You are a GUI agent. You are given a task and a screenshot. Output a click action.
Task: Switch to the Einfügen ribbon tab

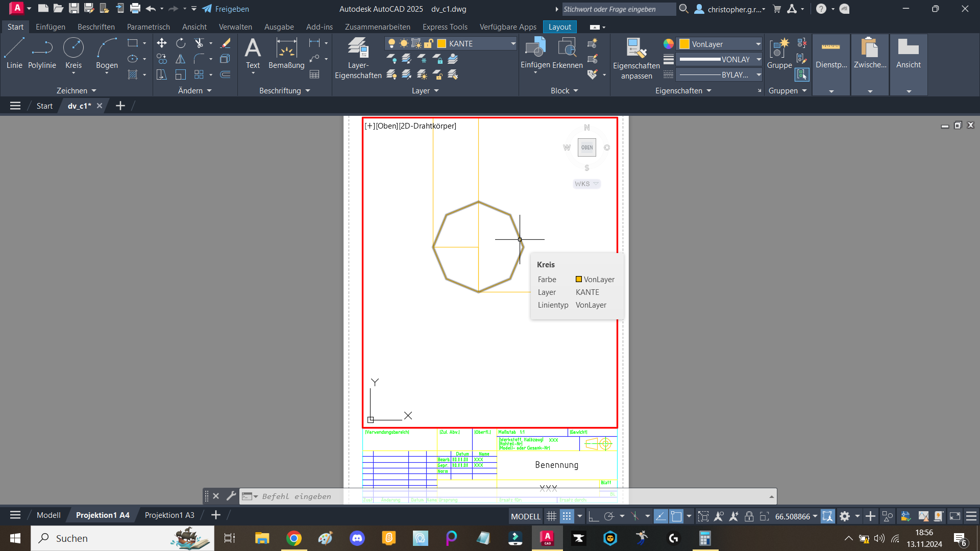(x=51, y=27)
